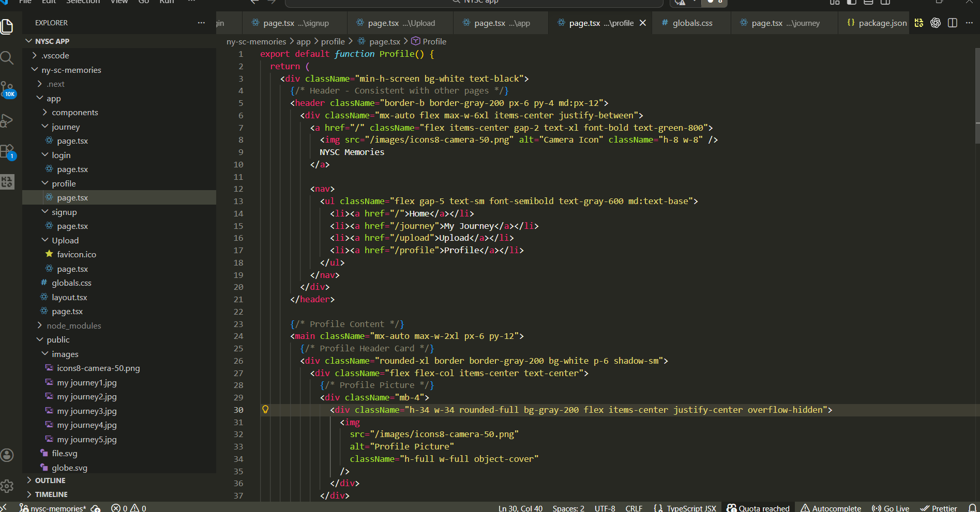Click the TypeScript JSX language mode

685,508
